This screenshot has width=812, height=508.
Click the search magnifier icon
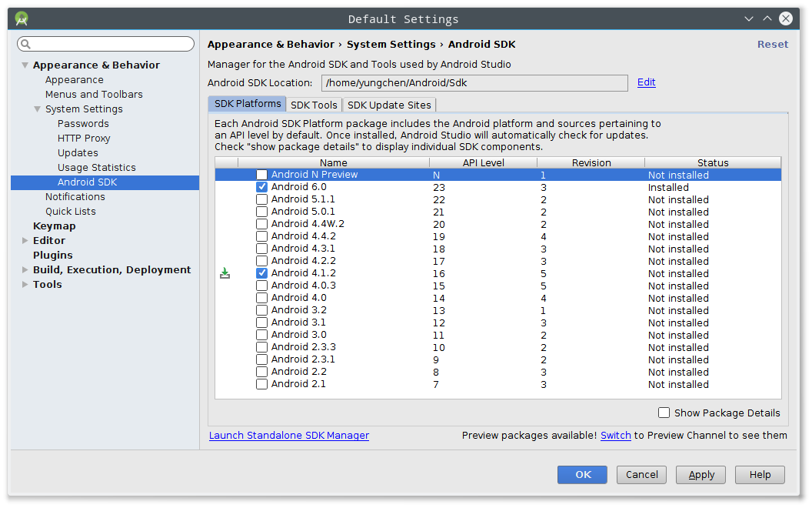pos(25,44)
